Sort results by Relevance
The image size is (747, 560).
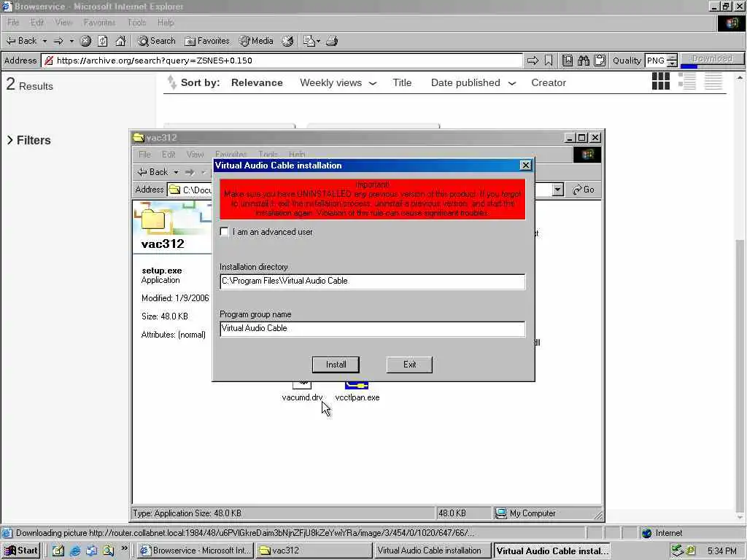tap(257, 83)
